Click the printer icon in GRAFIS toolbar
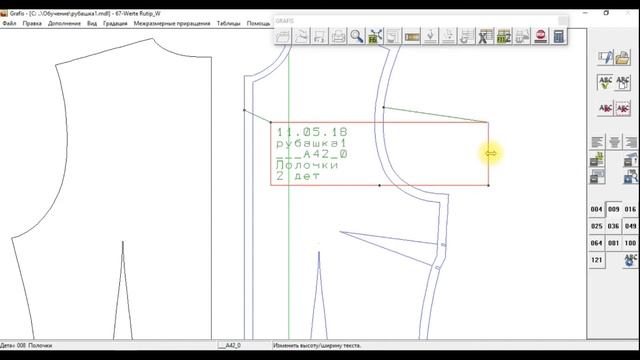This screenshot has width=640, height=360. point(338,36)
